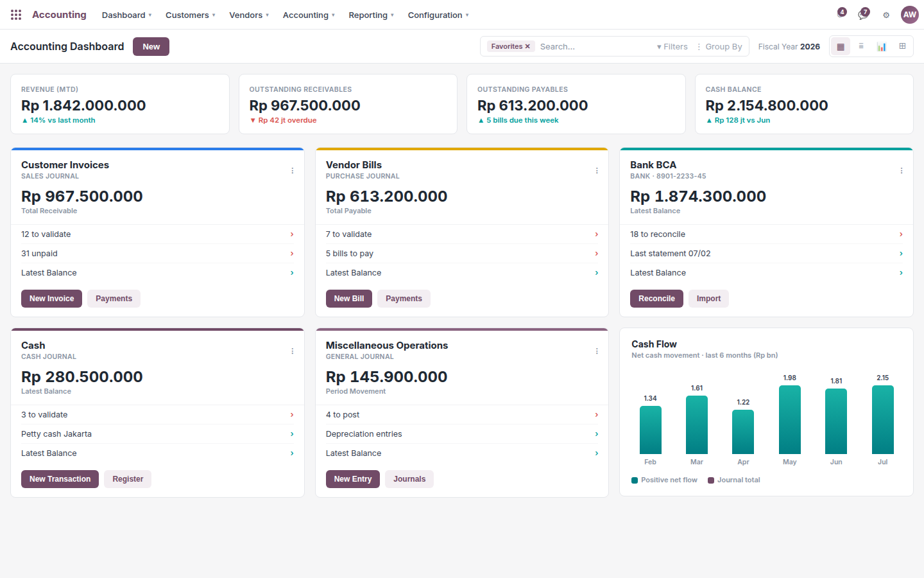Expand the Vendors menu
Viewport: 924px width, 578px height.
pos(249,15)
